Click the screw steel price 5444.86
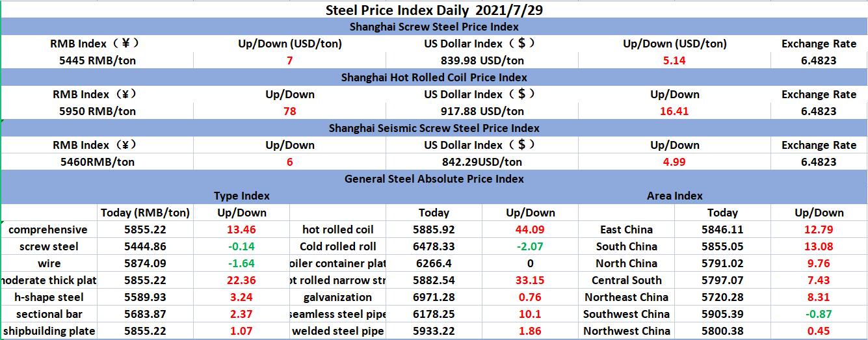The width and height of the screenshot is (868, 340). coord(145,246)
